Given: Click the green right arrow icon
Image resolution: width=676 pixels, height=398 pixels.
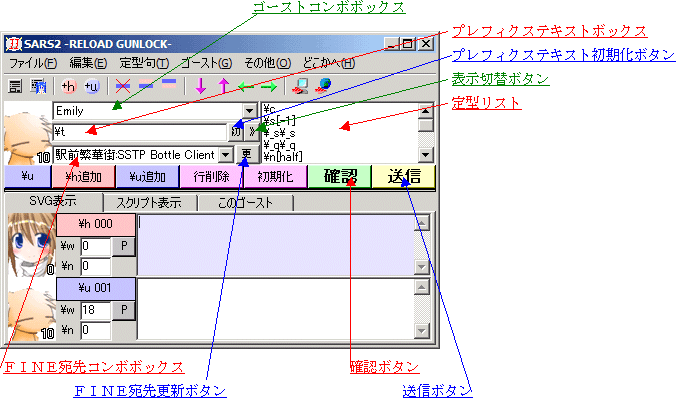Looking at the screenshot, I should 269,87.
